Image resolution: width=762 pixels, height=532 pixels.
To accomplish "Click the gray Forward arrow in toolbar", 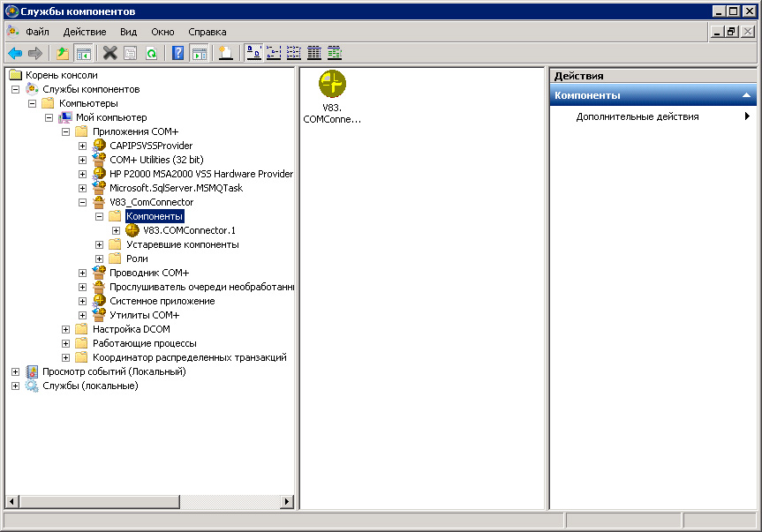I will click(35, 53).
